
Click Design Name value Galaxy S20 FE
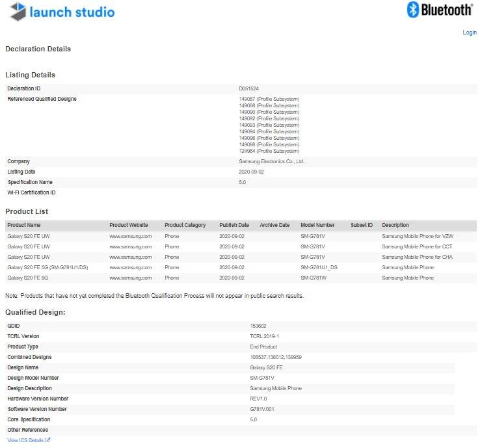(266, 367)
